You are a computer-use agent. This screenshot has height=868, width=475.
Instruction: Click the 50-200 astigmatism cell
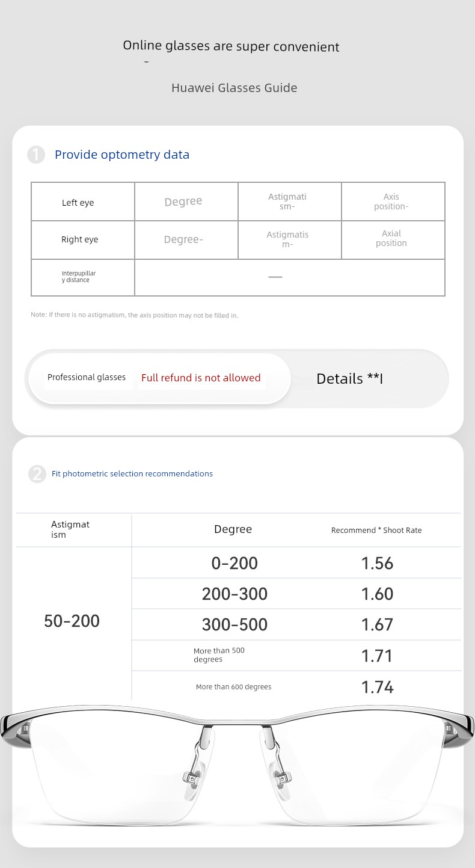tap(72, 621)
